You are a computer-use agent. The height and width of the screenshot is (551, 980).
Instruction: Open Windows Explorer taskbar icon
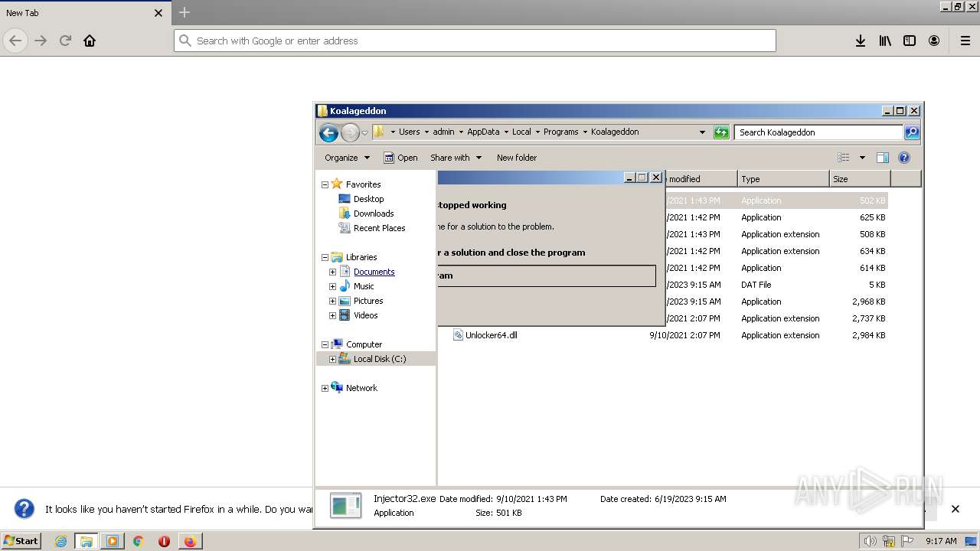87,541
